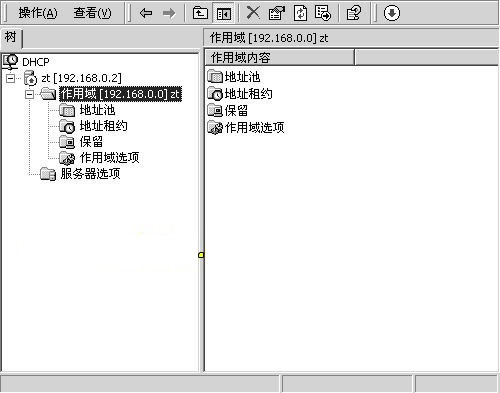The width and height of the screenshot is (500, 393).
Task: Open 作用域选项 in the right pane list
Action: (254, 127)
